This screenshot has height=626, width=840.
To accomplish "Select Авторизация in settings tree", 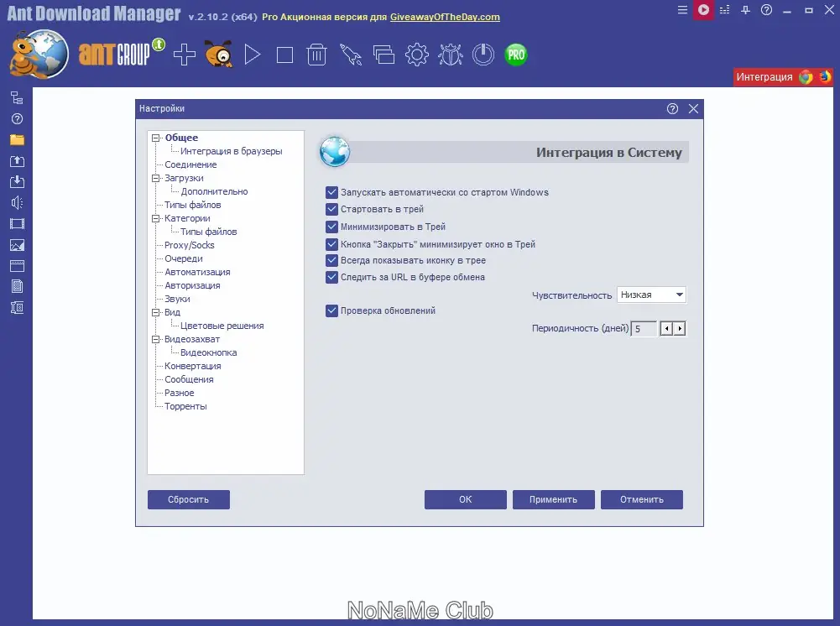I will point(192,285).
